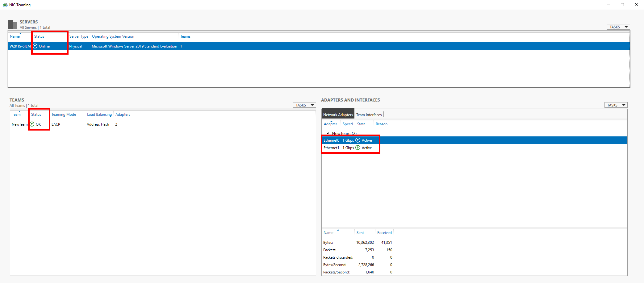Sort servers by Operating System Version column
Screen dimensions: 644x283
coord(113,36)
